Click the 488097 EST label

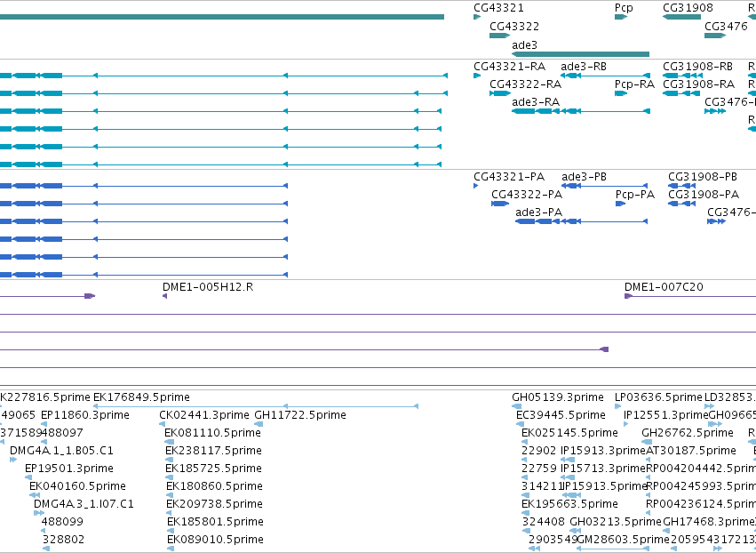(63, 433)
